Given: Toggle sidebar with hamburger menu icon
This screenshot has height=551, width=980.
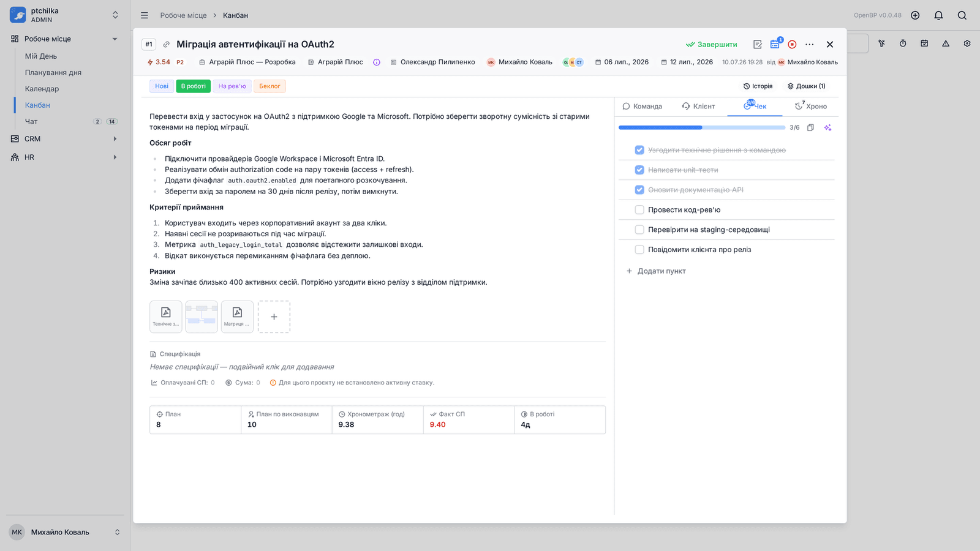Looking at the screenshot, I should coord(145,15).
